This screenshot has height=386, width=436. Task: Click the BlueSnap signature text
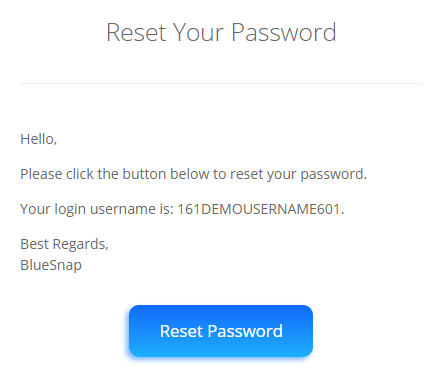(51, 266)
